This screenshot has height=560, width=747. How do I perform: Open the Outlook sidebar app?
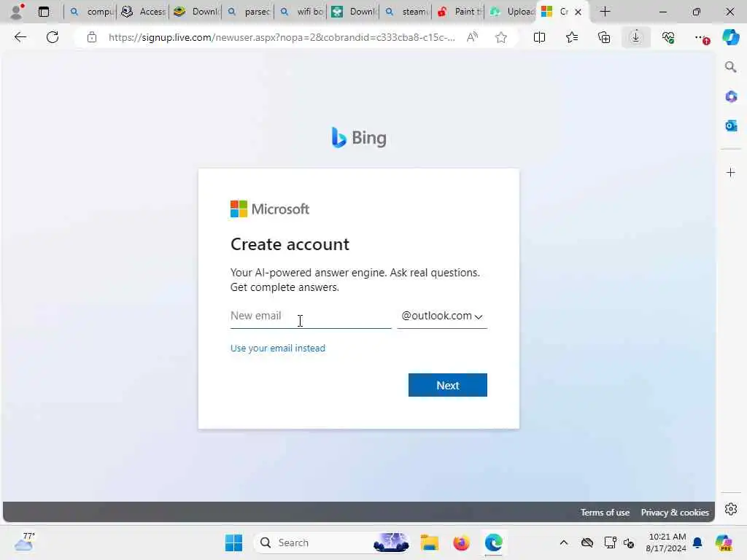[731, 125]
